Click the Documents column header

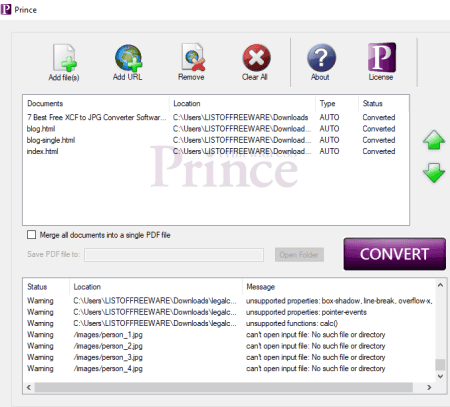(96, 104)
